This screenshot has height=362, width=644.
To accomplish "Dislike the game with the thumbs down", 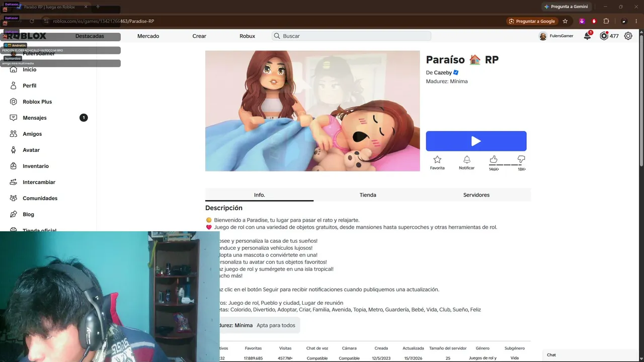I will coord(521,159).
